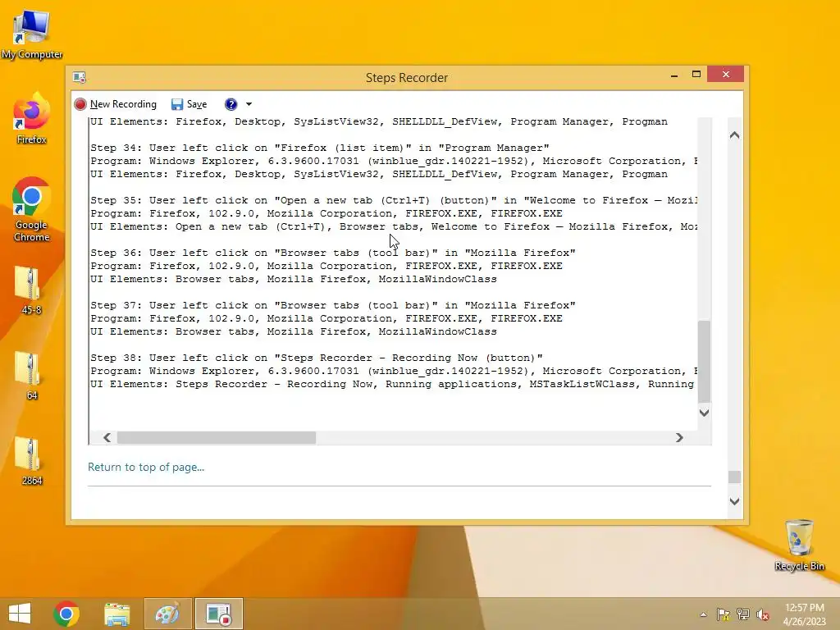The image size is (840, 630).
Task: Click the Step 36 line text
Action: point(333,253)
